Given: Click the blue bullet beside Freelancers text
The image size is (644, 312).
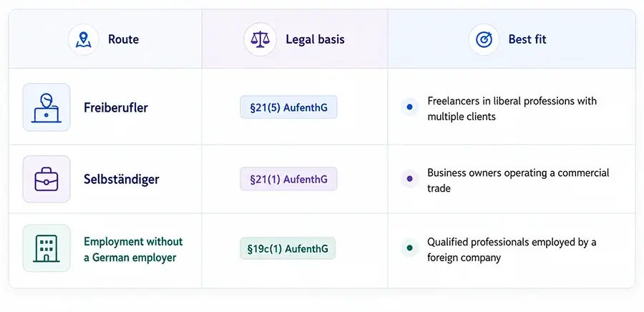Looking at the screenshot, I should 409,107.
